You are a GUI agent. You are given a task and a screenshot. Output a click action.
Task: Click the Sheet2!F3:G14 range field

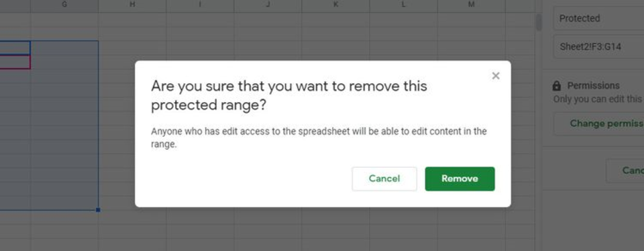tap(600, 46)
